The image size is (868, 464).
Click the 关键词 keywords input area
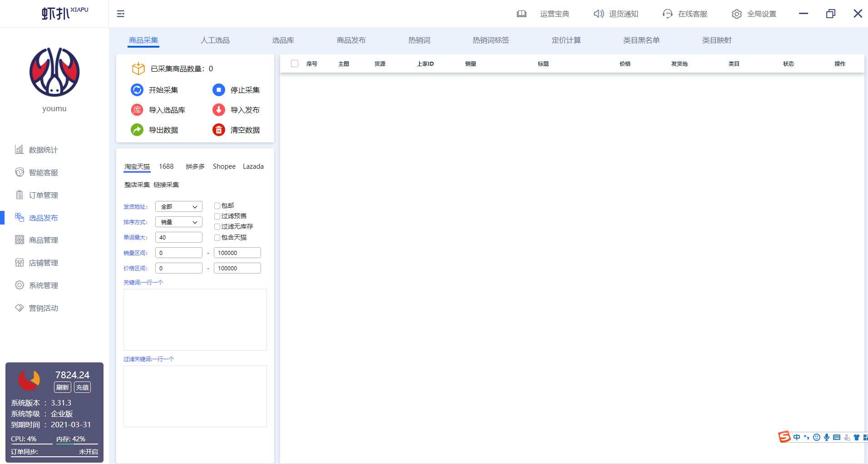[195, 319]
